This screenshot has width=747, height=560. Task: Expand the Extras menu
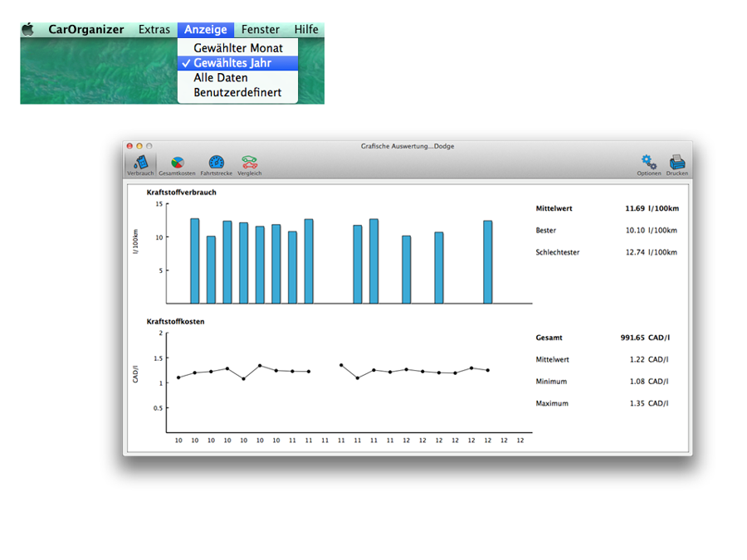(154, 30)
